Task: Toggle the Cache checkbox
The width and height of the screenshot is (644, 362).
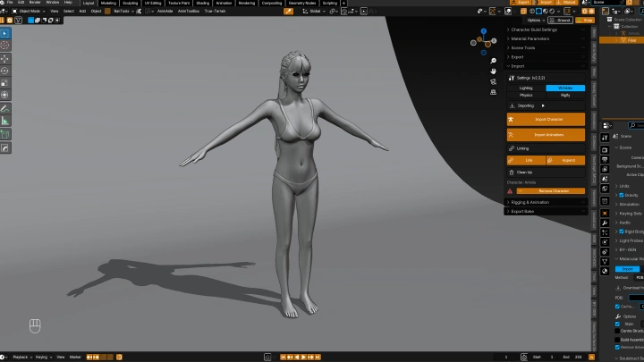Action: pyautogui.click(x=617, y=307)
